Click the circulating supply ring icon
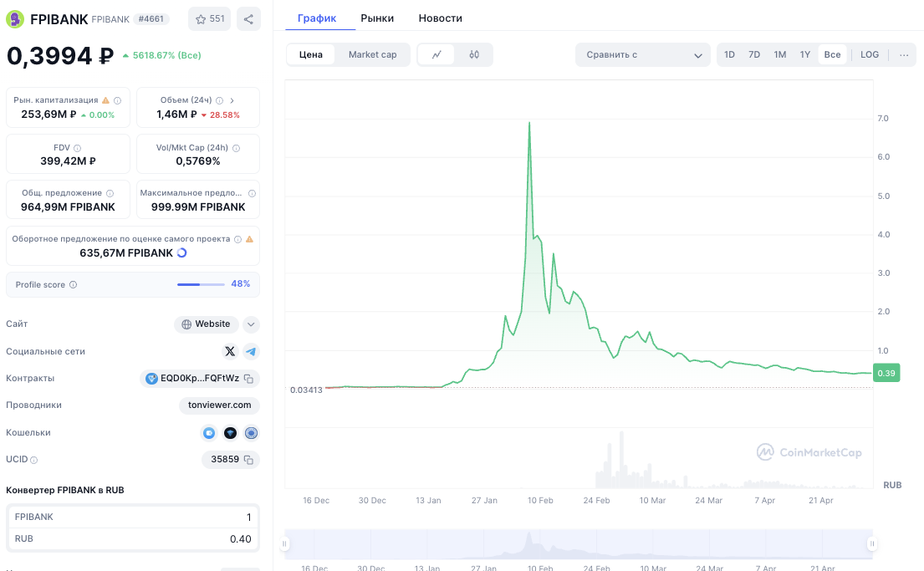Image resolution: width=924 pixels, height=571 pixels. [181, 252]
